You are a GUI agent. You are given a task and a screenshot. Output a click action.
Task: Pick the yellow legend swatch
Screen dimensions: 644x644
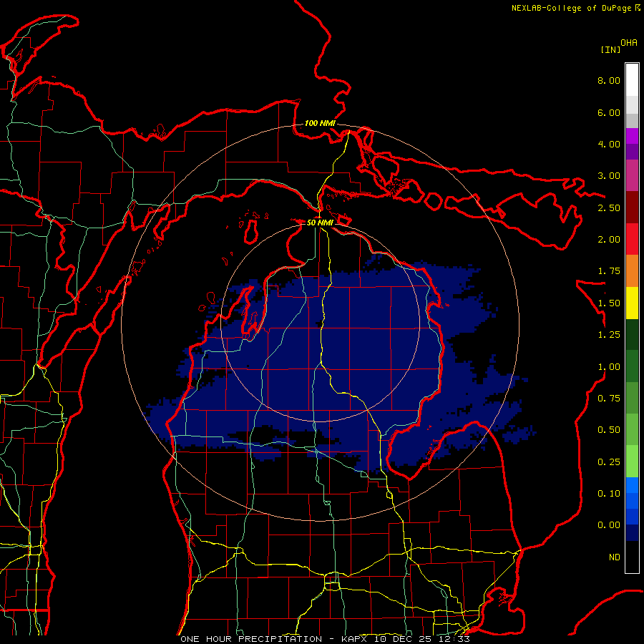tap(632, 303)
